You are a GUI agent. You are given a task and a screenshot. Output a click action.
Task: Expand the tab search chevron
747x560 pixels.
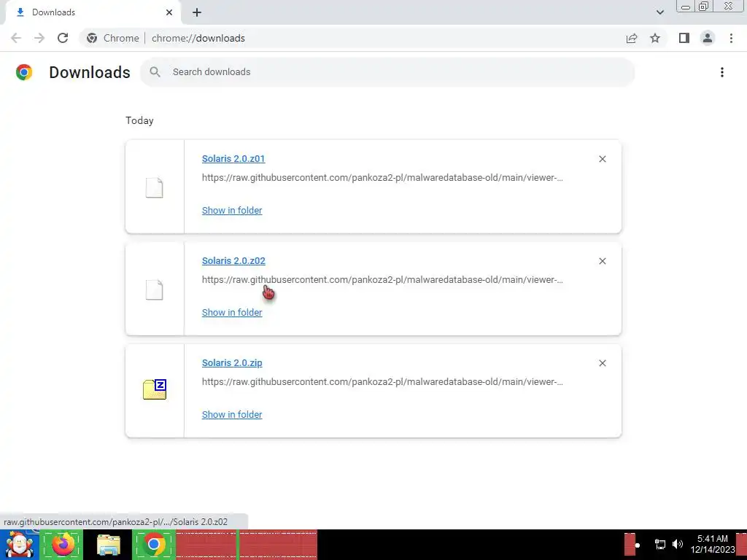tap(659, 12)
